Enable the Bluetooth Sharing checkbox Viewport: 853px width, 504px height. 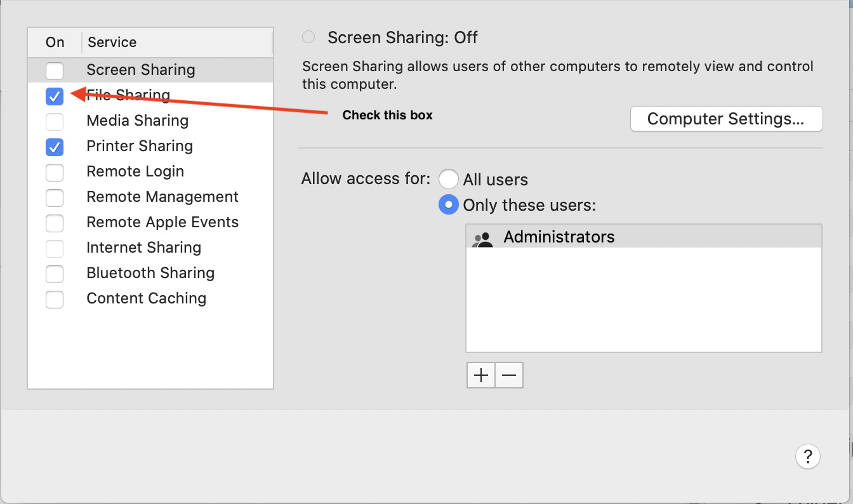55,274
